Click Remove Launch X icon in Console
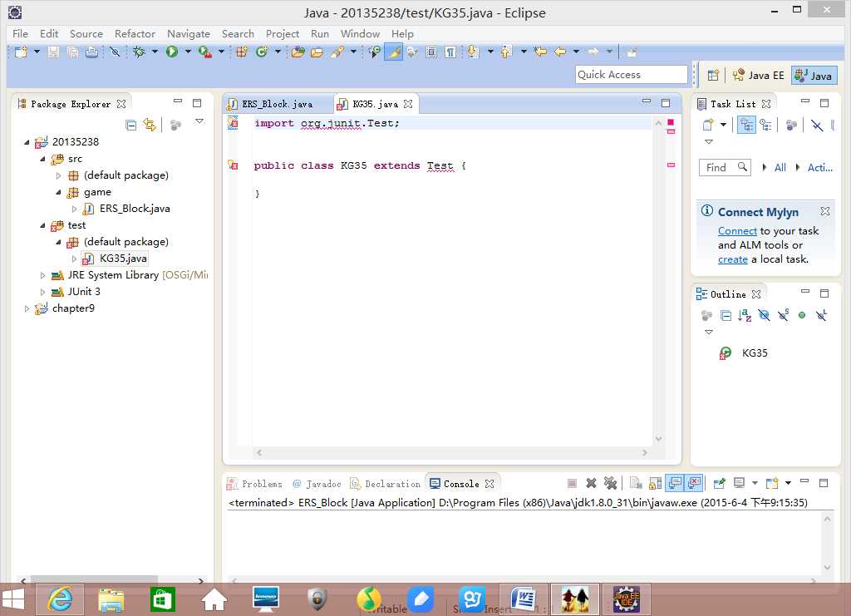Image resolution: width=851 pixels, height=616 pixels. (x=592, y=483)
